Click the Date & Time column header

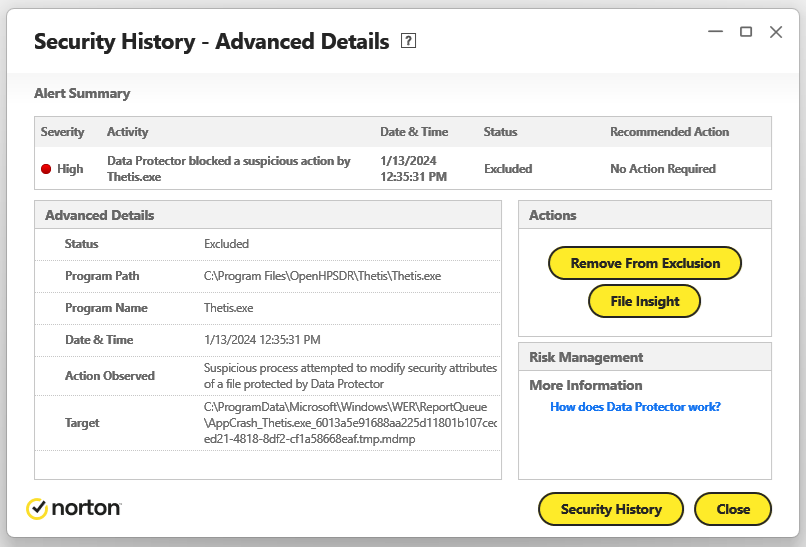414,132
